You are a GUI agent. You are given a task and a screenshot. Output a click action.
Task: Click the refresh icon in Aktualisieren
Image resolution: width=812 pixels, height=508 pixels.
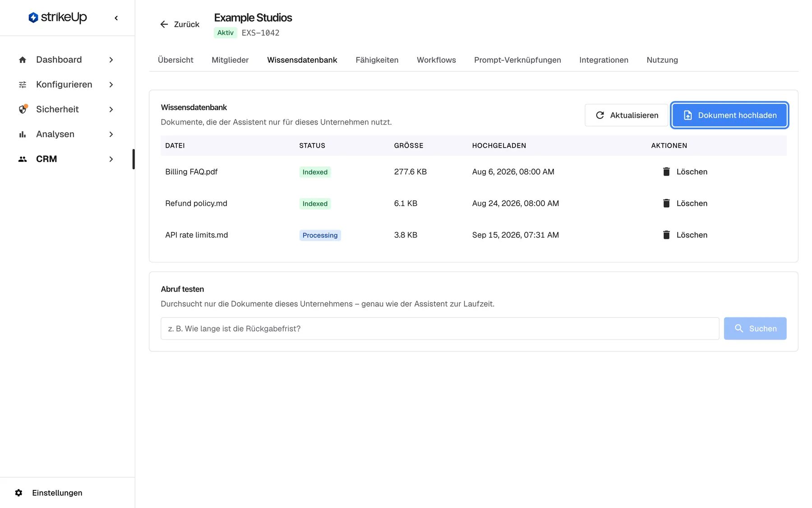click(x=600, y=116)
